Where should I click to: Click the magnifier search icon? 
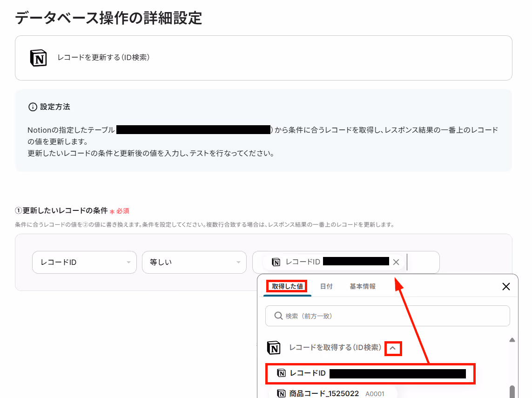278,316
